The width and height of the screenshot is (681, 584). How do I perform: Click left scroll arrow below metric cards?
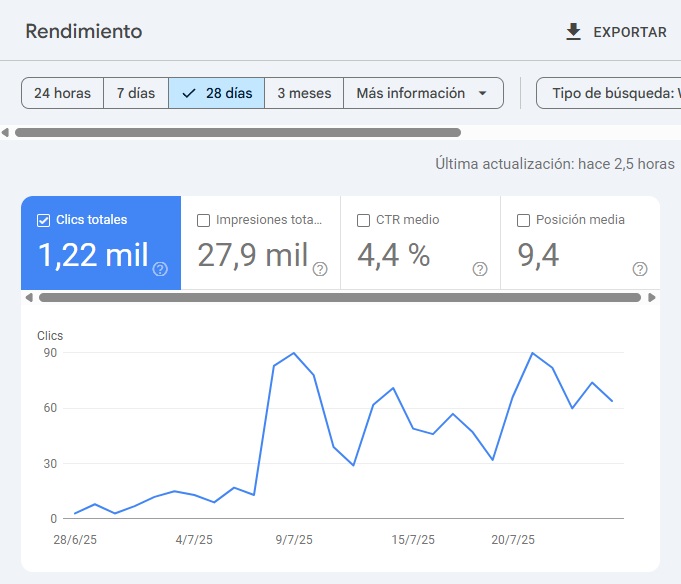click(28, 297)
